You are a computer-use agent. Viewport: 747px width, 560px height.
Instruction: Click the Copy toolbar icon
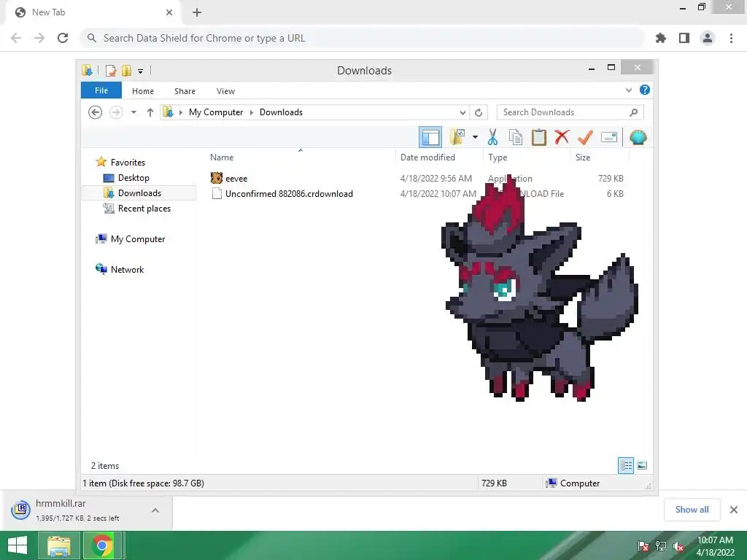(x=516, y=138)
